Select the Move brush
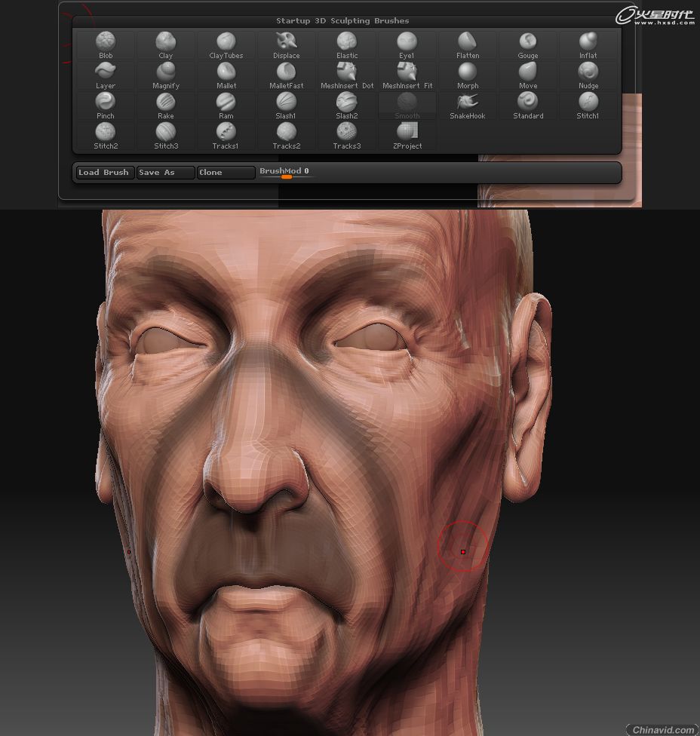The image size is (700, 736). pos(528,72)
